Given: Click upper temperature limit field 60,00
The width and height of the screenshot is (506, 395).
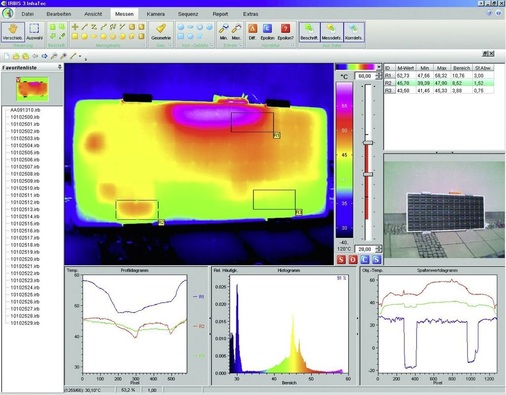Looking at the screenshot, I should pyautogui.click(x=365, y=76).
